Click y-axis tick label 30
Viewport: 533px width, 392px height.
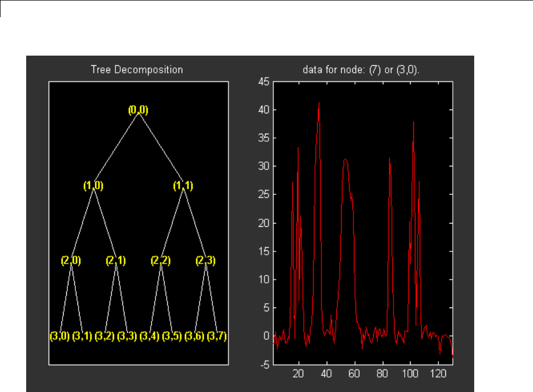point(264,166)
